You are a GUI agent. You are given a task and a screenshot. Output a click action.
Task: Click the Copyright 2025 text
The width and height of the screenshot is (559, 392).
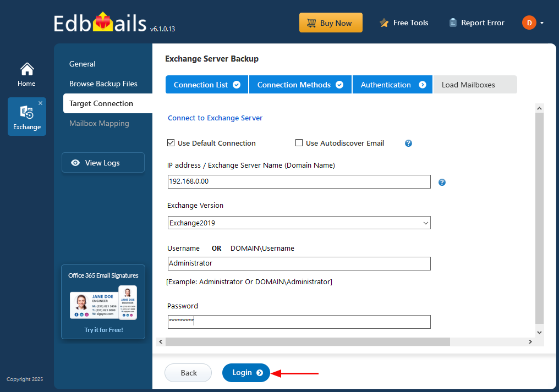pos(25,379)
